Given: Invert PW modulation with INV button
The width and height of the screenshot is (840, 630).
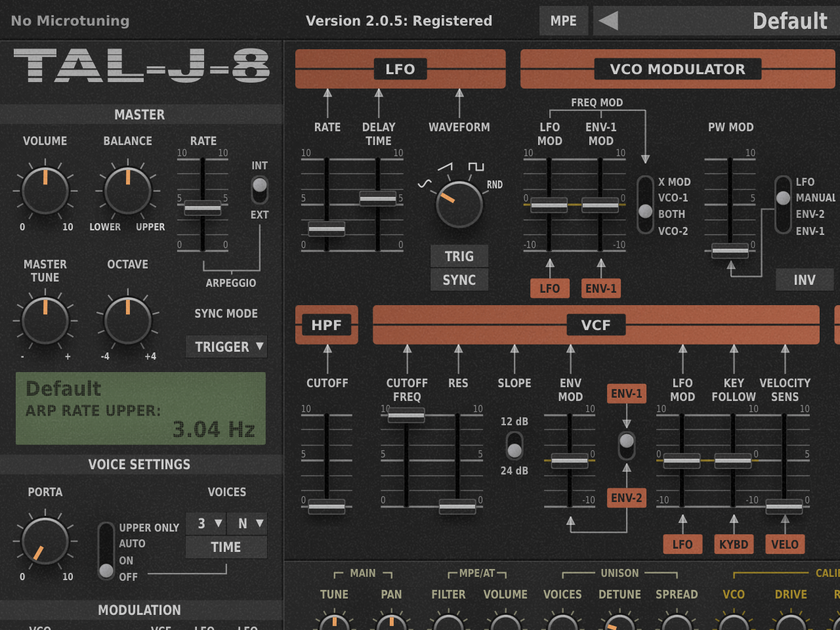Looking at the screenshot, I should click(x=805, y=280).
